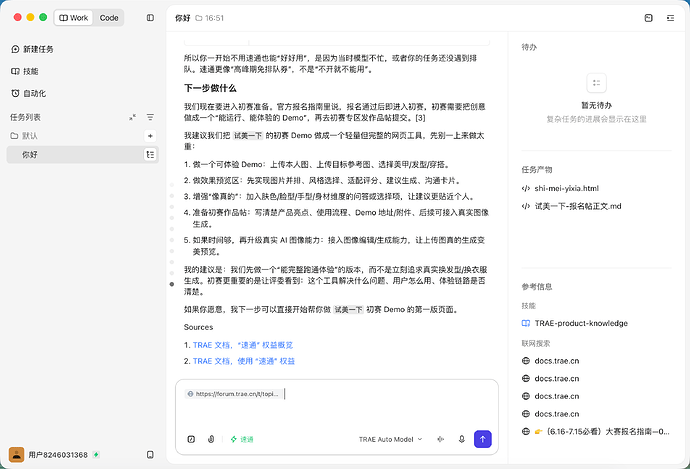Open the folder icon next to 16:51

tap(198, 18)
